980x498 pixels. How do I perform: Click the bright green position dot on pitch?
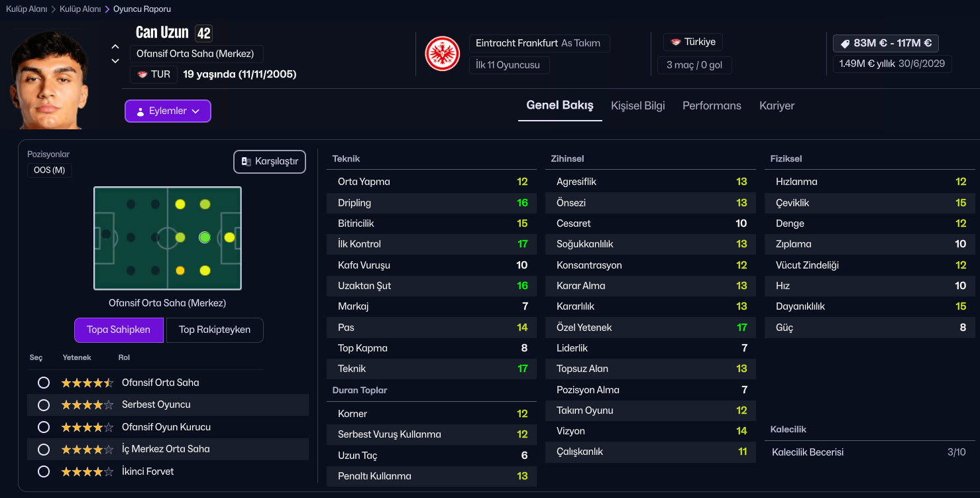[x=205, y=237]
